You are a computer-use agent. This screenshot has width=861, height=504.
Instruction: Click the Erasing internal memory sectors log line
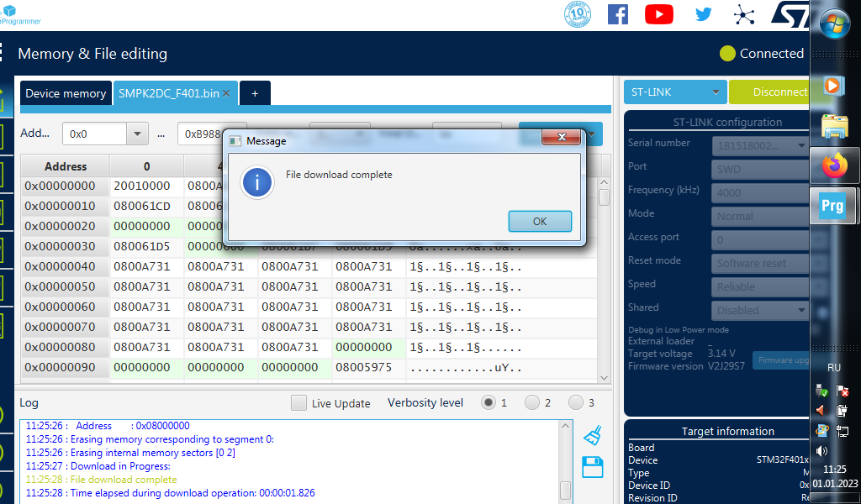point(130,453)
